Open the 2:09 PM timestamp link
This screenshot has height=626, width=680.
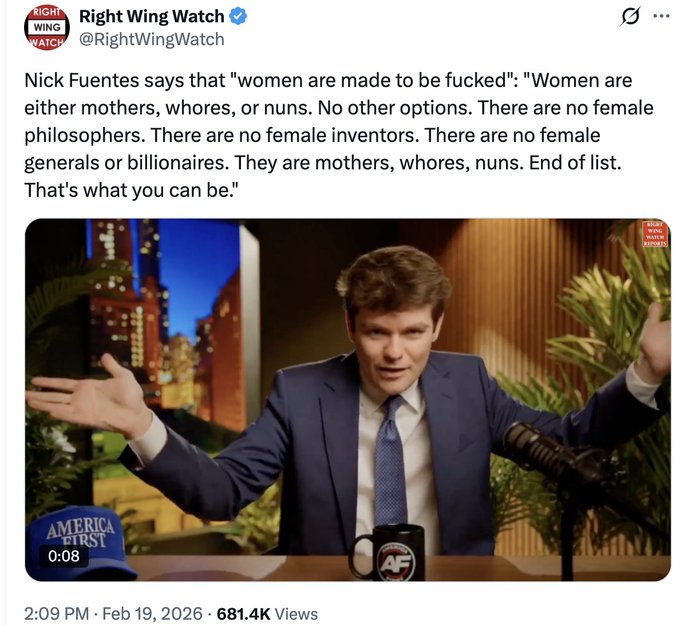click(56, 614)
